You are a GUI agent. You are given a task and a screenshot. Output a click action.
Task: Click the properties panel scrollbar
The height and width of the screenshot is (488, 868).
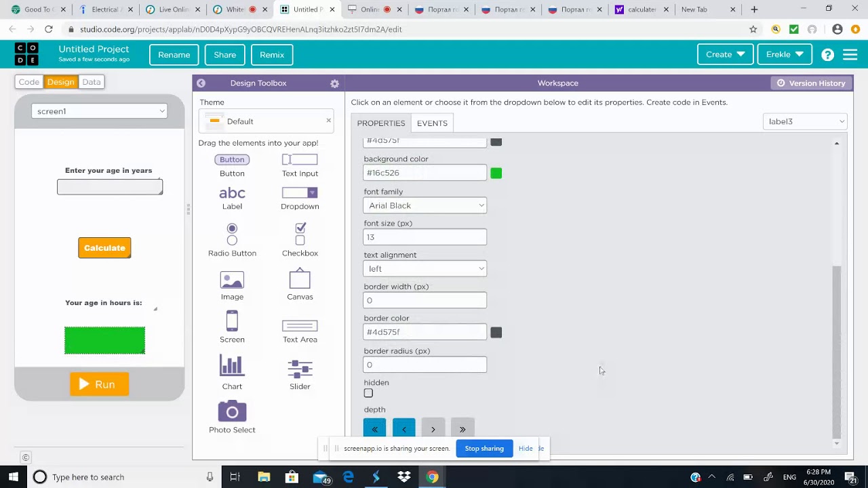837,352
